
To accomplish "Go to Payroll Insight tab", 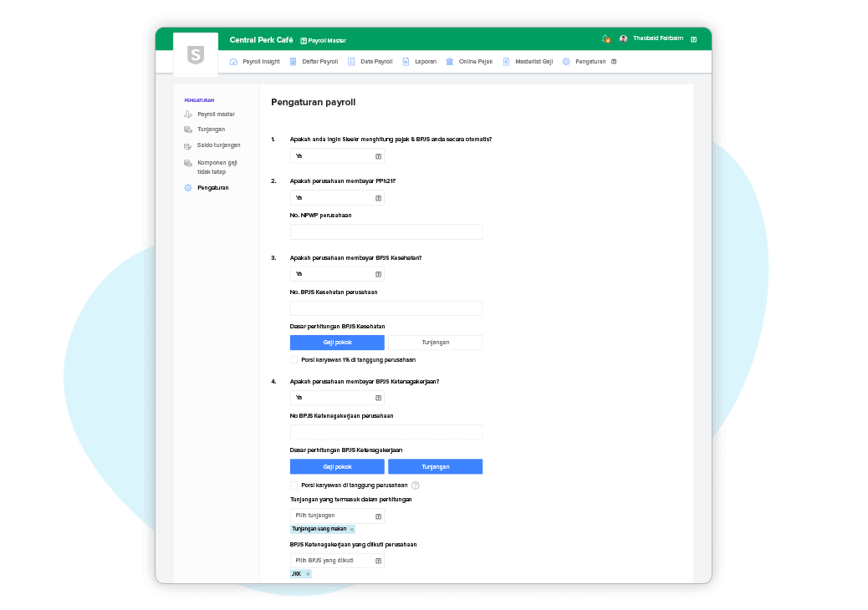I will [x=261, y=62].
